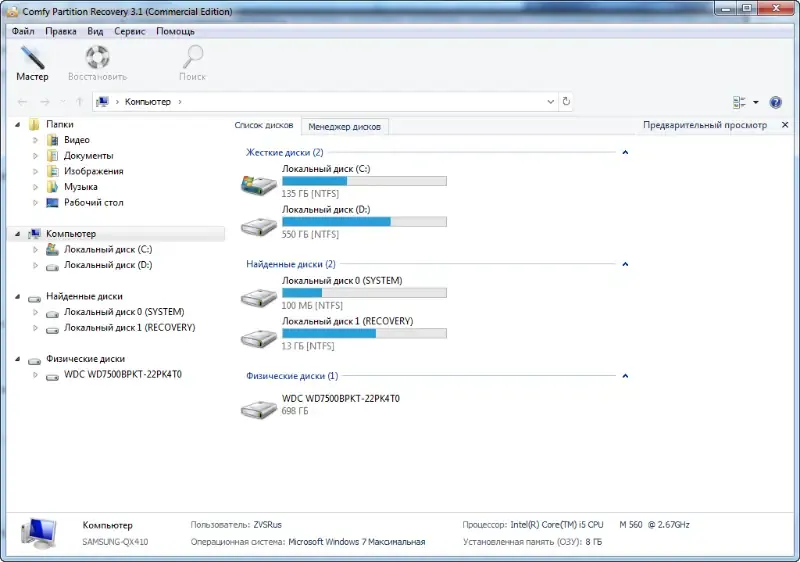Collapse the Компьютер tree node
Screen dimensions: 800x562
[17, 234]
